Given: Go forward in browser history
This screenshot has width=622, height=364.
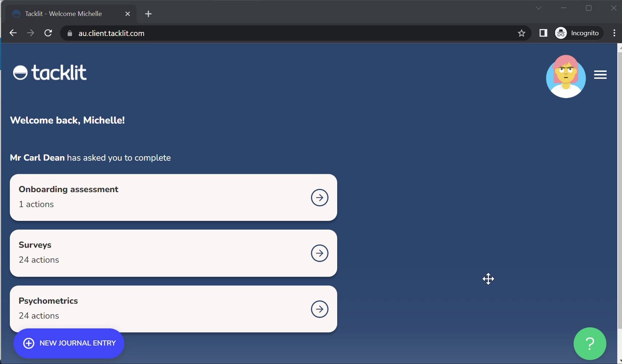Looking at the screenshot, I should click(x=31, y=33).
